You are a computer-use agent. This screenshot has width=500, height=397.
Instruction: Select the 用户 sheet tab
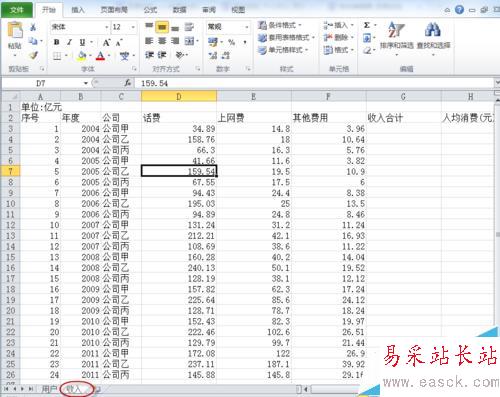click(x=49, y=389)
